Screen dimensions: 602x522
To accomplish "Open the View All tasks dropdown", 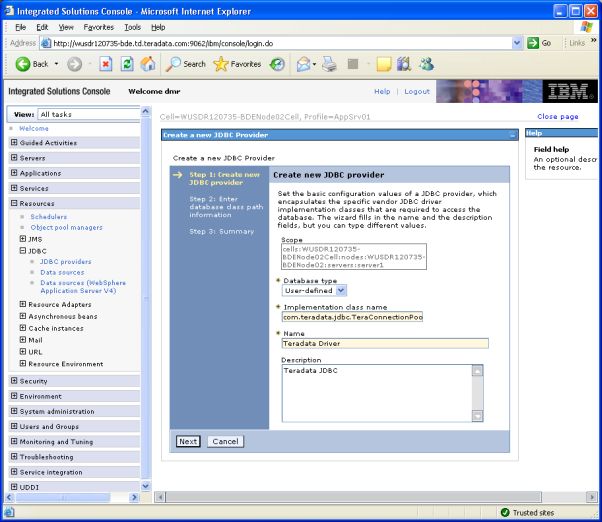I will click(89, 114).
